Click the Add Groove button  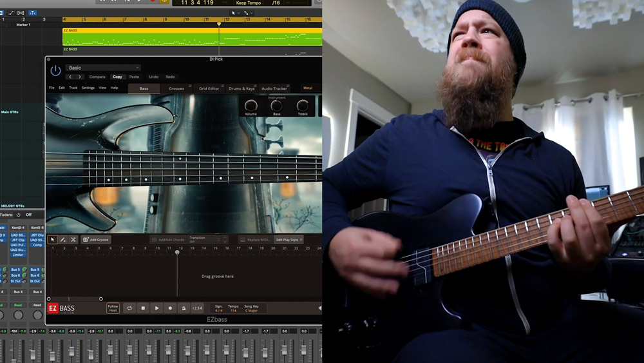coord(96,240)
